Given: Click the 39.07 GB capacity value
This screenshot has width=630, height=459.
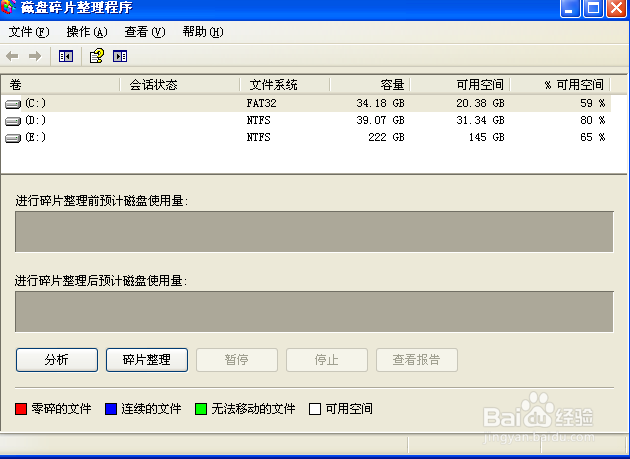Looking at the screenshot, I should (380, 120).
